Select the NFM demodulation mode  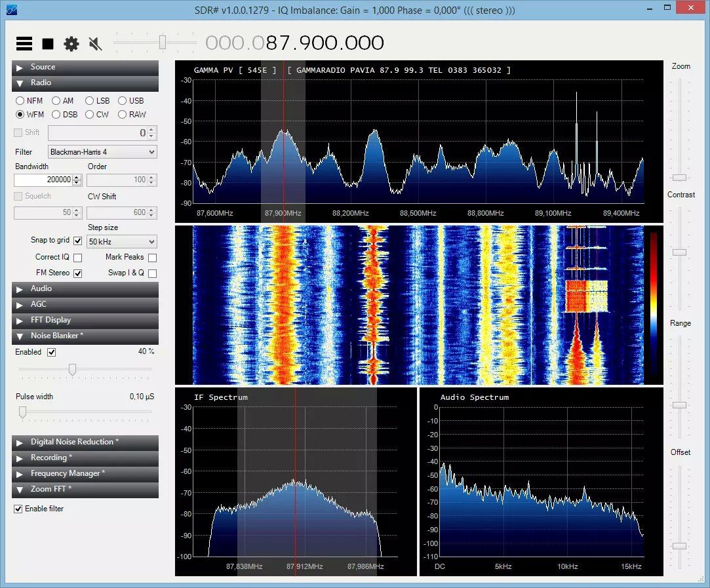point(20,101)
